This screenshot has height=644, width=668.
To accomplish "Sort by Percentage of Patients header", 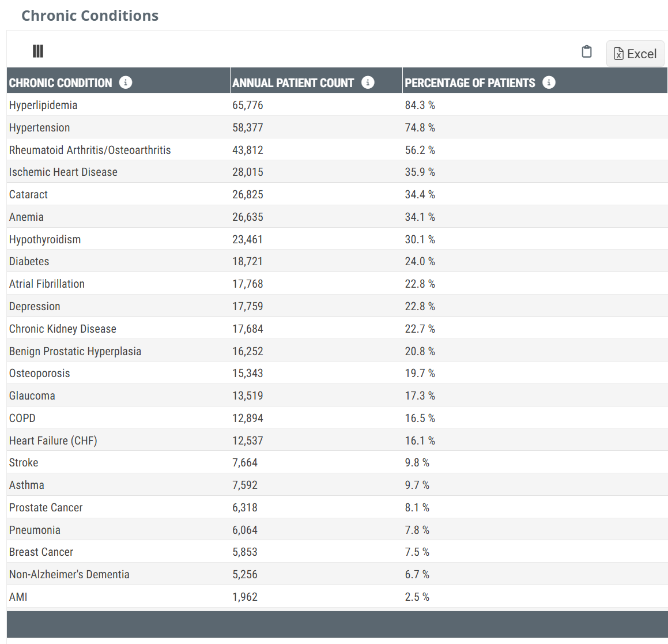I will tap(470, 83).
